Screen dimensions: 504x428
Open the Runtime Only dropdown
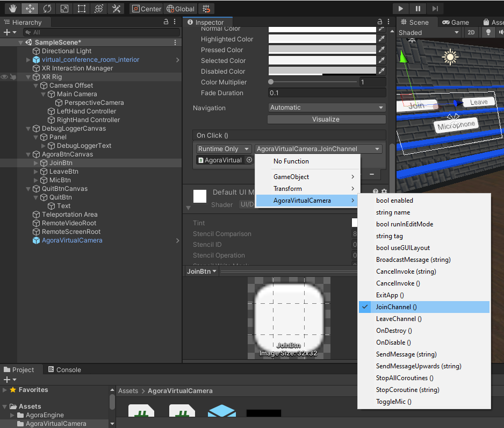(x=224, y=149)
